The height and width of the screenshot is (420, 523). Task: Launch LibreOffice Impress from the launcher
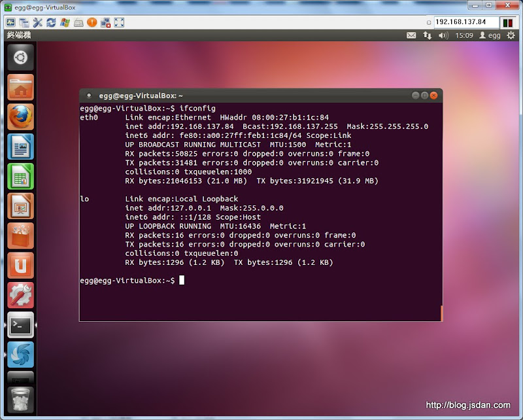click(20, 206)
